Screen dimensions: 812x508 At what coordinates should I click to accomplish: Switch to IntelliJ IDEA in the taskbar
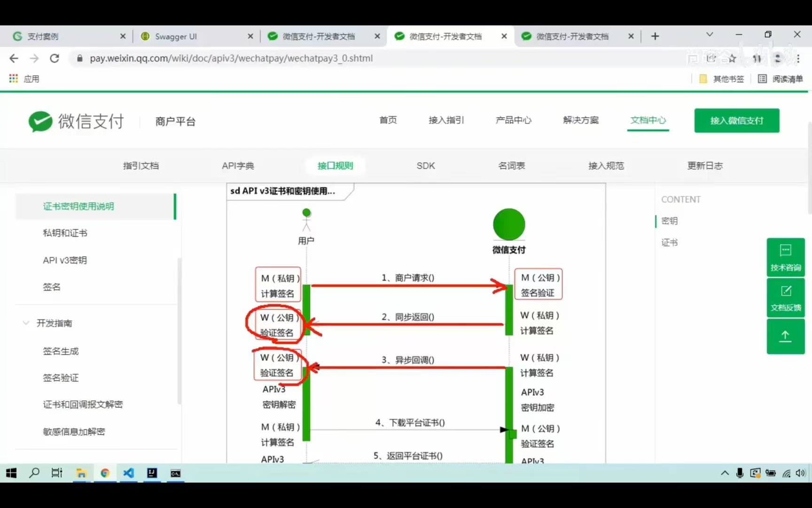click(152, 473)
